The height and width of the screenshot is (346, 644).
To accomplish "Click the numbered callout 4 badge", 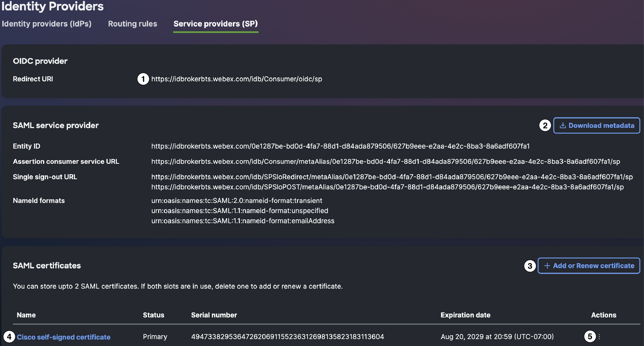I will click(9, 337).
